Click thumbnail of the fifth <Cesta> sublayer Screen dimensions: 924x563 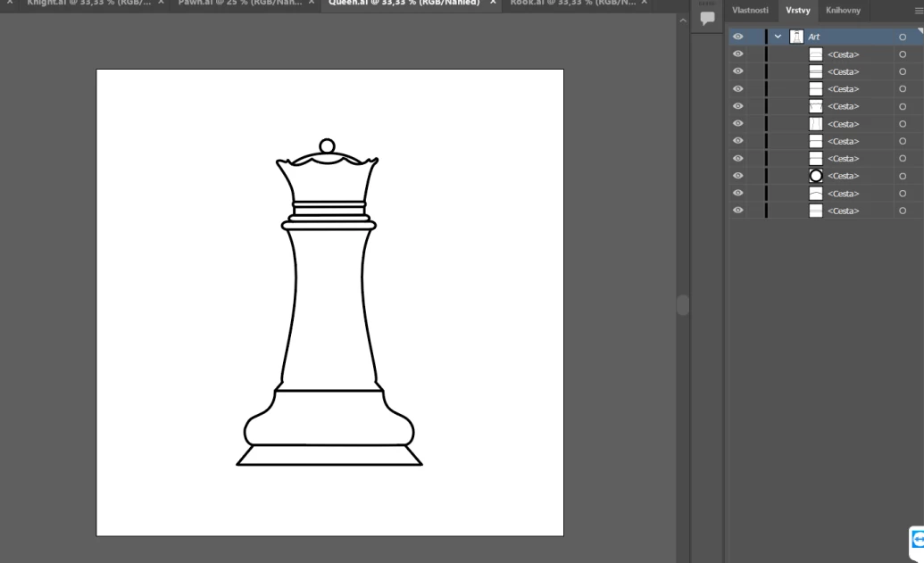pos(816,124)
